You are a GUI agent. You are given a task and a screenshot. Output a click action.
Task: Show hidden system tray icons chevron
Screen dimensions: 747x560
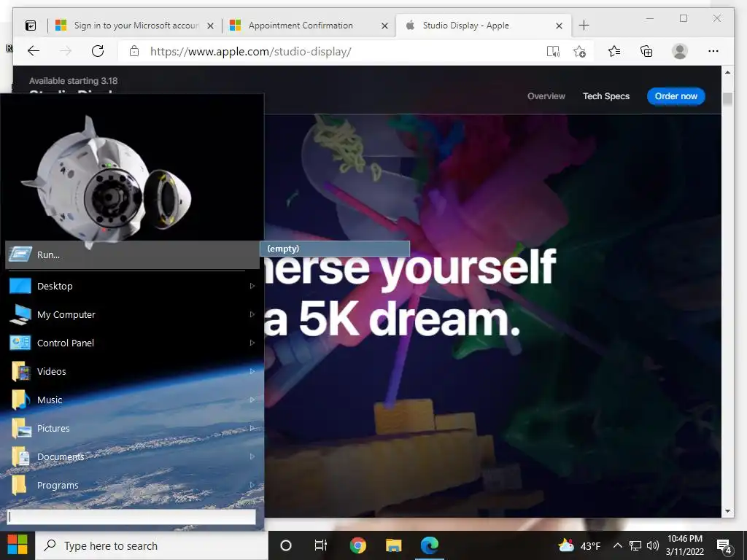(x=617, y=545)
